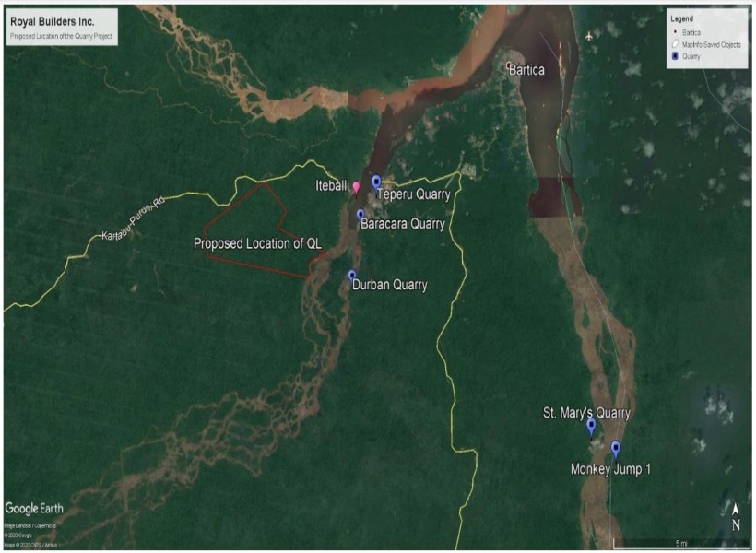Click the Bartica town label
This screenshot has width=756, height=553.
click(527, 70)
